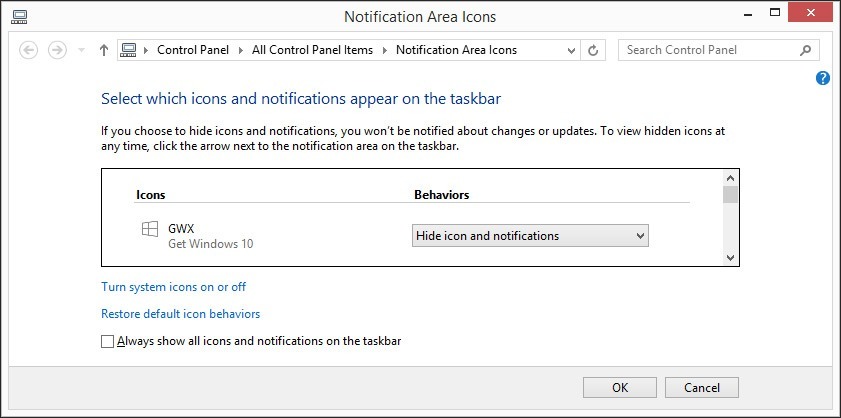This screenshot has width=841, height=418.
Task: Refresh the Control Panel page
Action: point(593,50)
